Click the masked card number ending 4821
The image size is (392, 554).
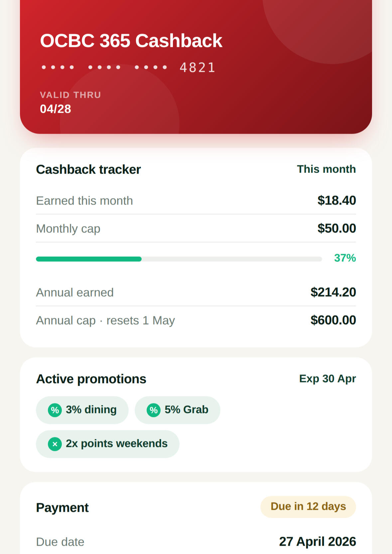pos(128,68)
